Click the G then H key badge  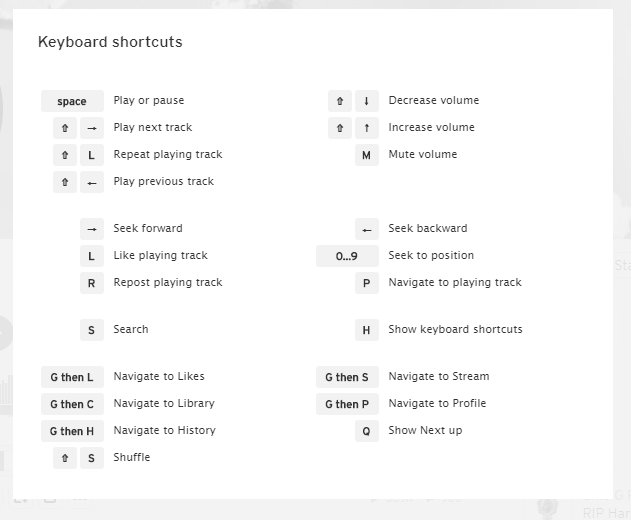(x=72, y=431)
